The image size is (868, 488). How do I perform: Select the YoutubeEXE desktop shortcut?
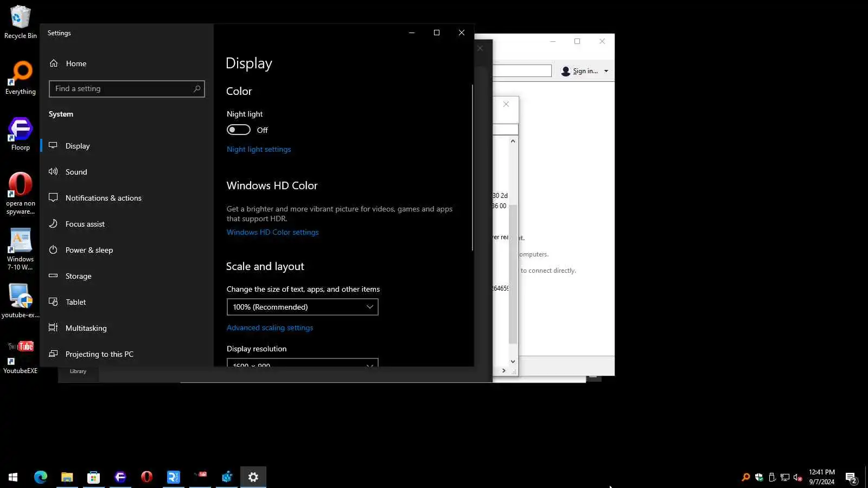click(20, 357)
